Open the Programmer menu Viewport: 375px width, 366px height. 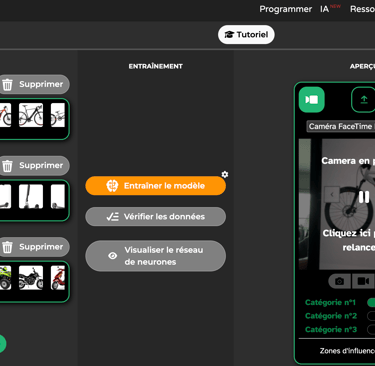coord(286,9)
